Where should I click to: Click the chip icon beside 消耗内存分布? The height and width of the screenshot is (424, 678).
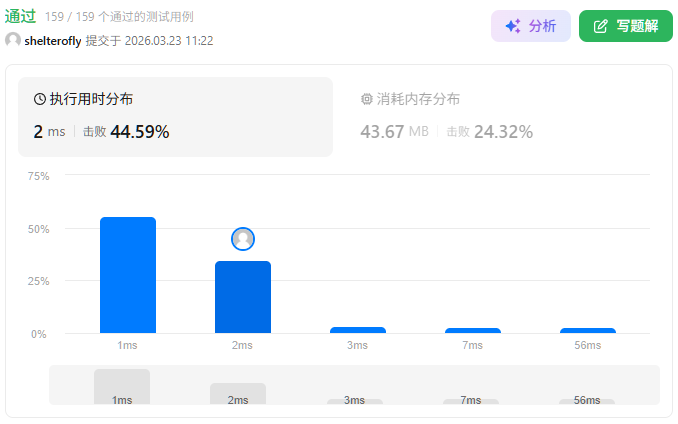pos(366,99)
